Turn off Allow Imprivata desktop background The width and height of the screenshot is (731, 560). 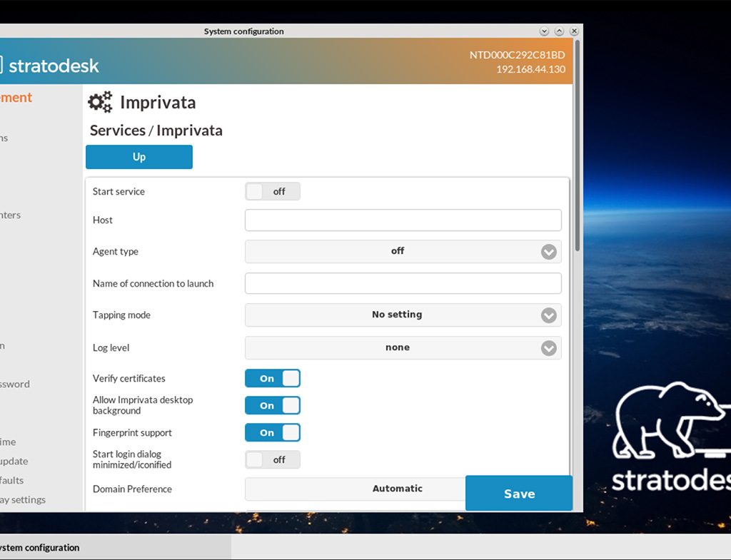pyautogui.click(x=273, y=405)
